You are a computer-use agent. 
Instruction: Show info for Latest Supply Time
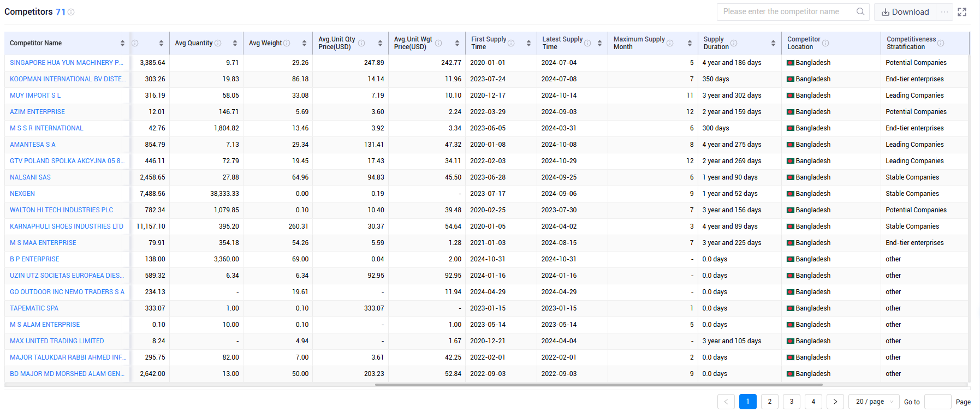pos(587,43)
